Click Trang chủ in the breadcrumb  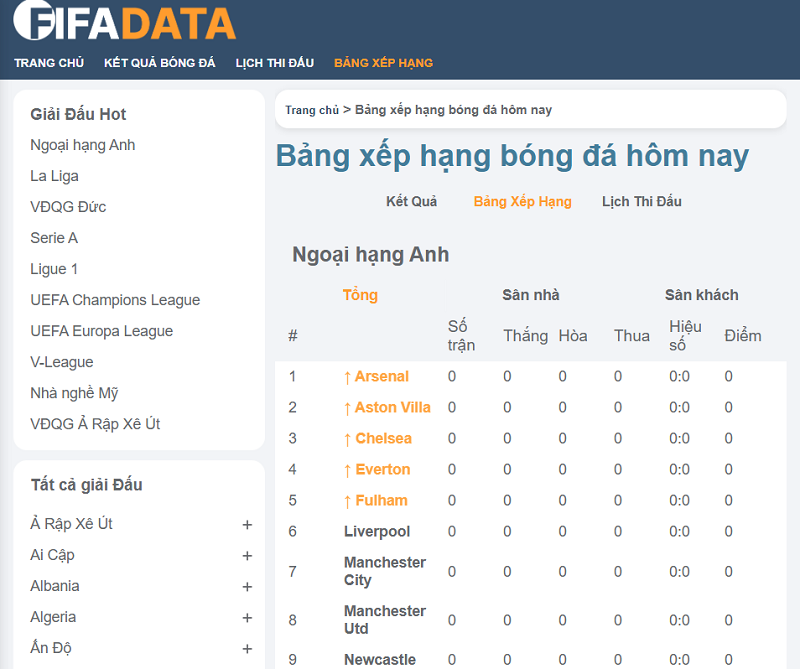pyautogui.click(x=312, y=110)
